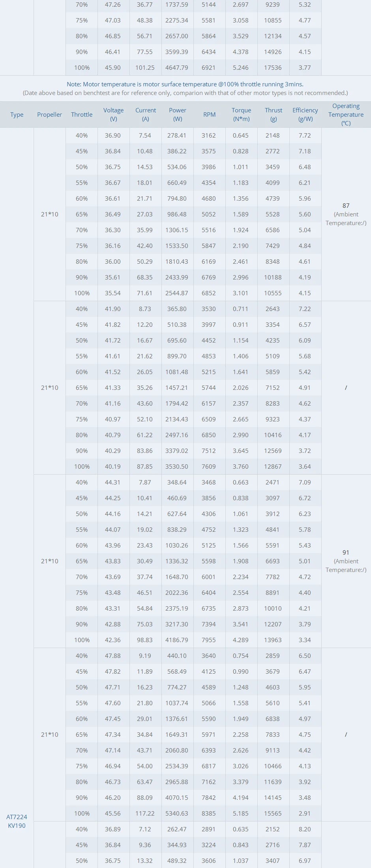This screenshot has width=371, height=868.
Task: Click the Power (W) column header
Action: (x=178, y=115)
